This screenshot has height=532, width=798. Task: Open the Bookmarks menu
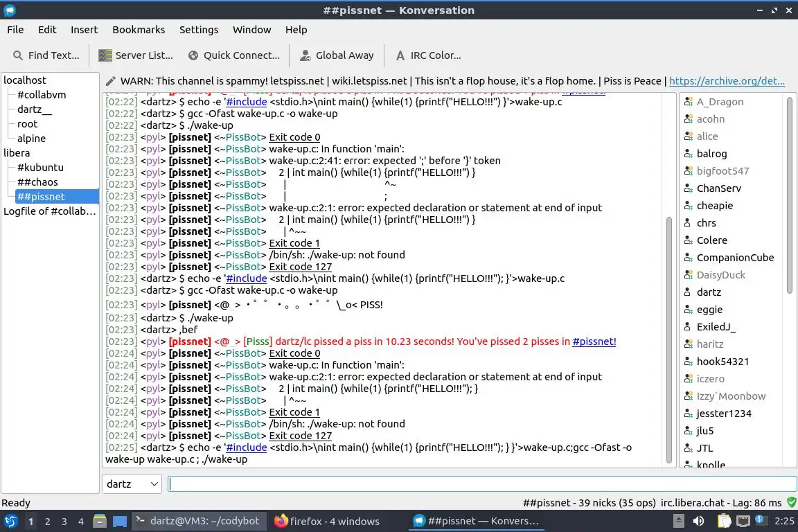point(139,30)
